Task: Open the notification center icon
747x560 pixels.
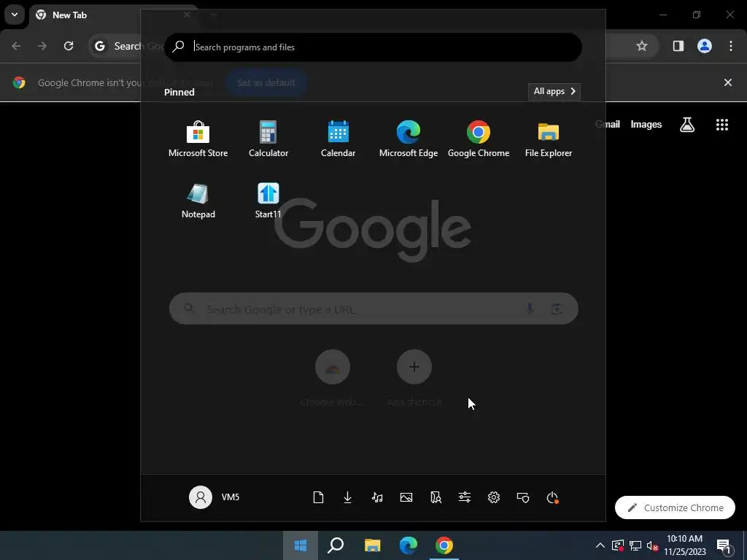Action: [724, 545]
